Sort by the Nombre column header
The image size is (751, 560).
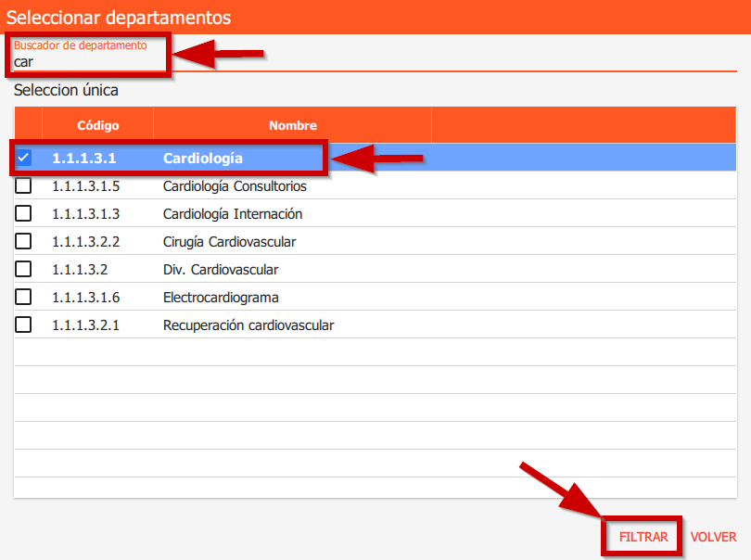(292, 125)
